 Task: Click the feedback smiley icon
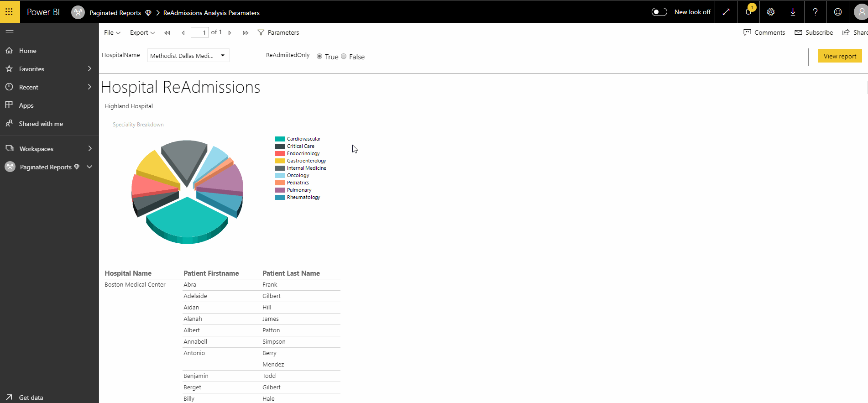[x=838, y=12]
